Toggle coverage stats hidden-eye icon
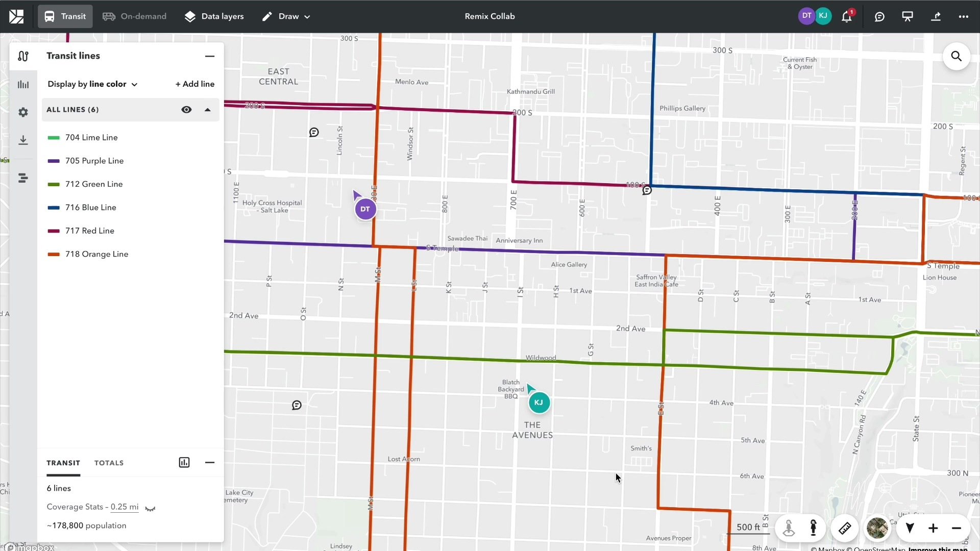 click(x=150, y=508)
